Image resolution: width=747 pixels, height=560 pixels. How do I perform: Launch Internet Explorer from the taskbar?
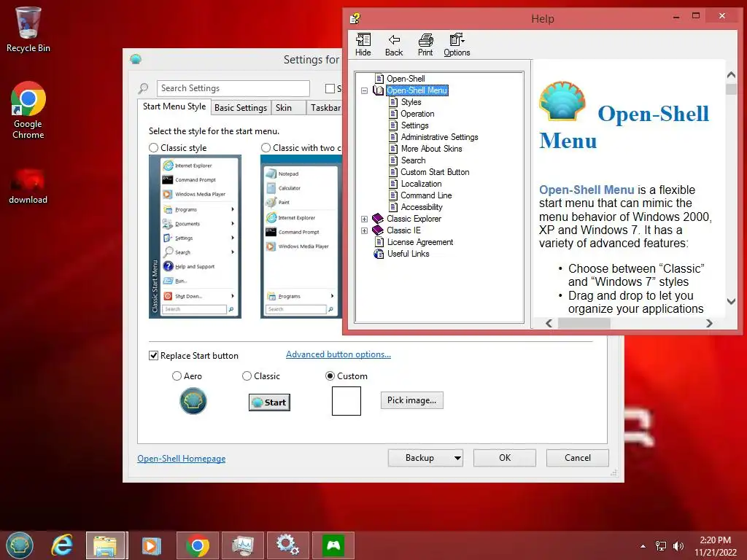[x=63, y=545]
